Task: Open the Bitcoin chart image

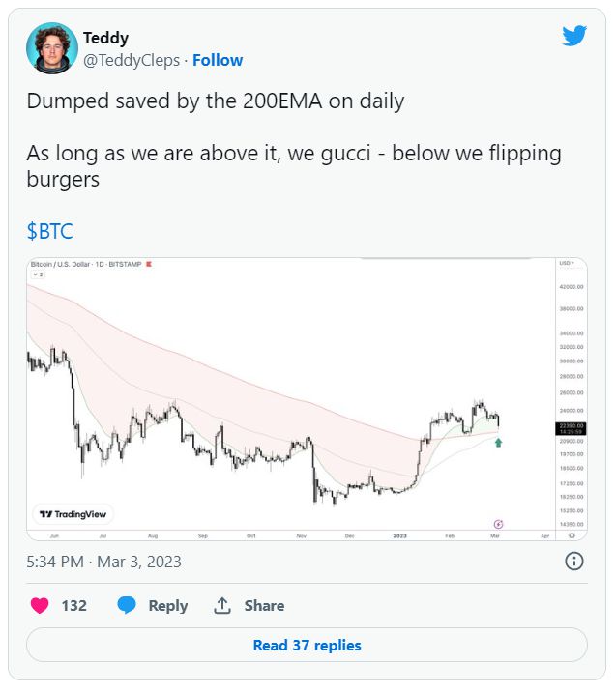Action: 307,399
